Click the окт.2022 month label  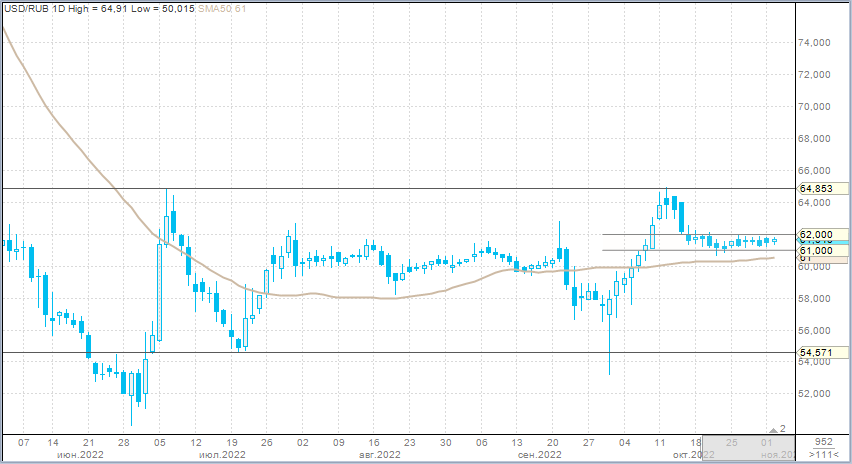pyautogui.click(x=693, y=455)
